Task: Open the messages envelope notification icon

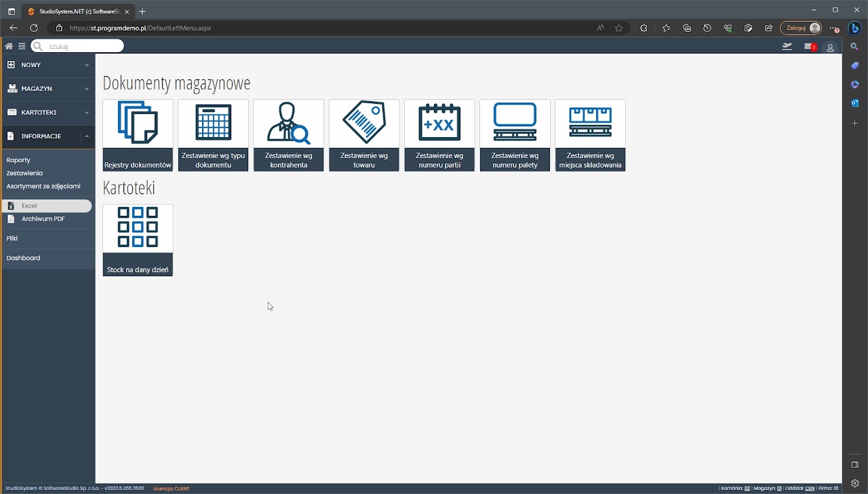Action: [809, 47]
